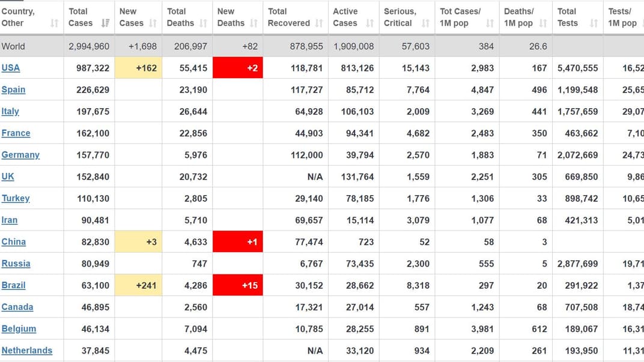Sort by Active Cases icon
644x362 pixels.
click(369, 23)
